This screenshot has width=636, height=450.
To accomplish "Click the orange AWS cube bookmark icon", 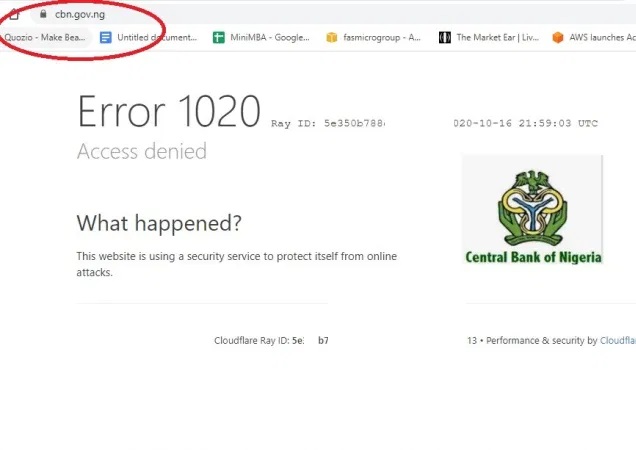I will 558,38.
